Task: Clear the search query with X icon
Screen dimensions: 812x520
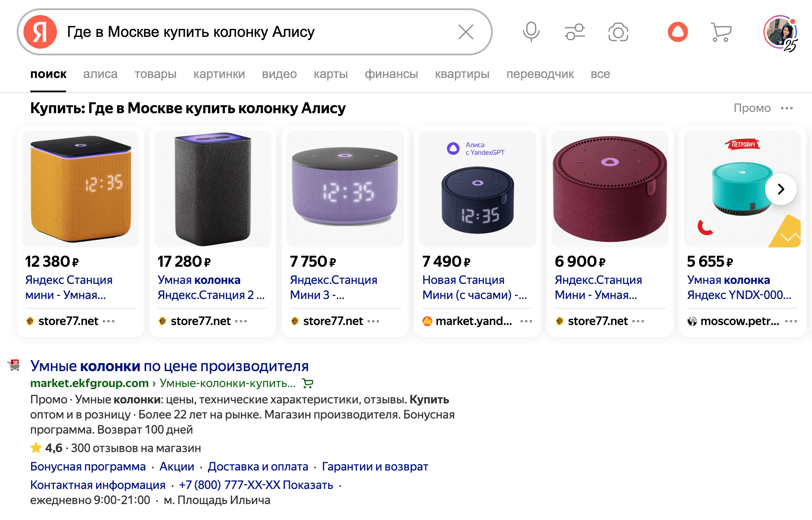Action: [465, 32]
